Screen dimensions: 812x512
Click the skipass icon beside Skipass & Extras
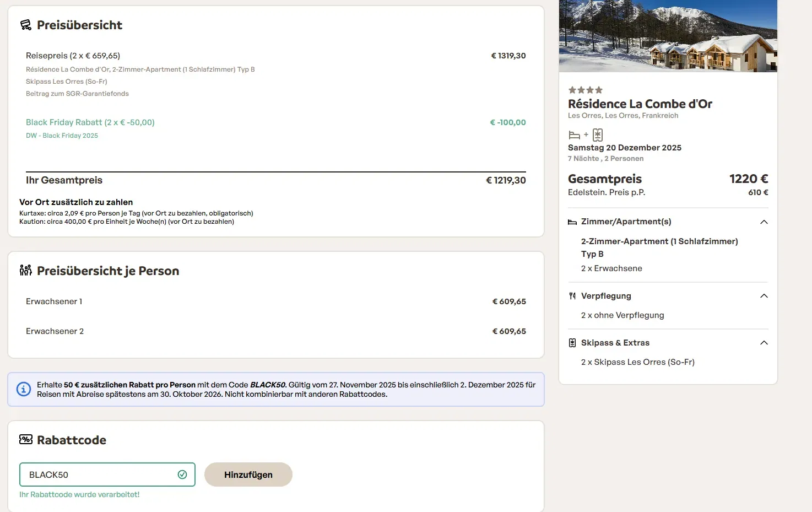pyautogui.click(x=572, y=343)
